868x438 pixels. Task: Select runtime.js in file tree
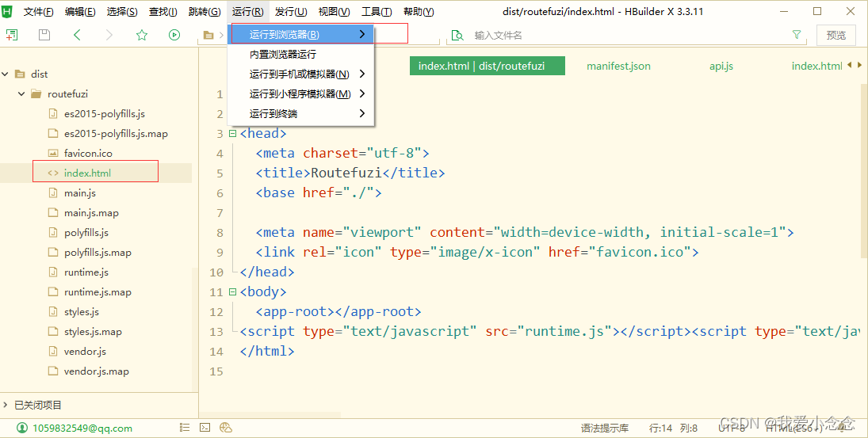coord(86,272)
